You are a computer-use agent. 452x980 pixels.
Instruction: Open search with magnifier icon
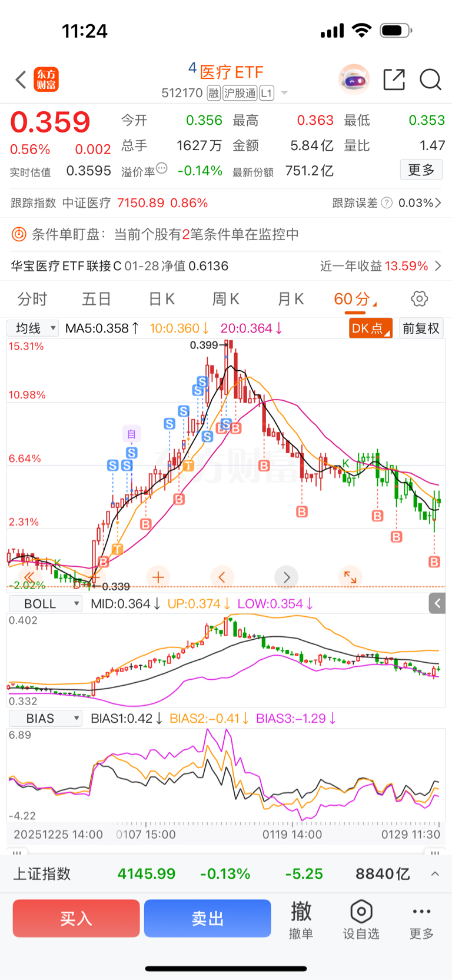click(x=430, y=79)
